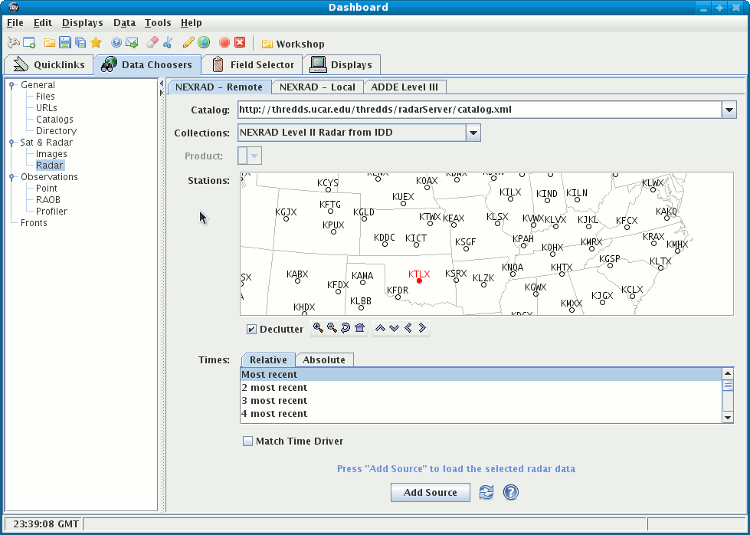
Task: Uncheck the Declutter checkbox
Action: [251, 329]
